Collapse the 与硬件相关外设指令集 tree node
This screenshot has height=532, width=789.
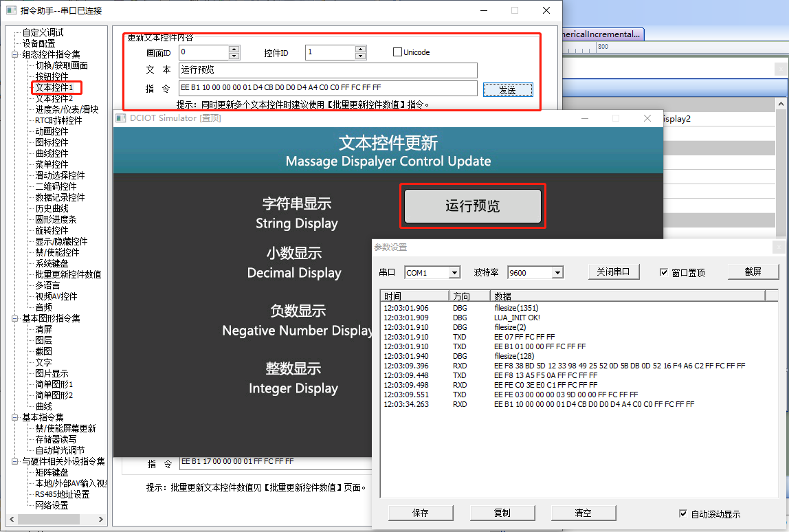tap(15, 461)
